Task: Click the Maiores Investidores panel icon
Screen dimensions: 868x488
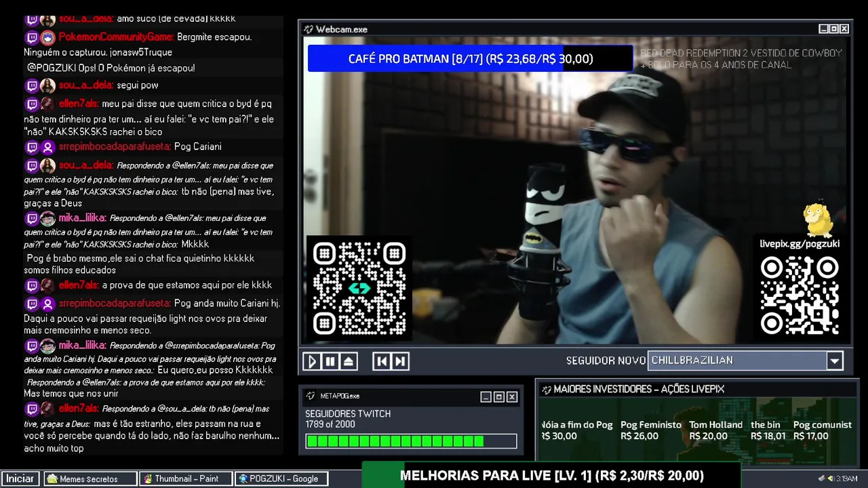Action: tap(546, 389)
